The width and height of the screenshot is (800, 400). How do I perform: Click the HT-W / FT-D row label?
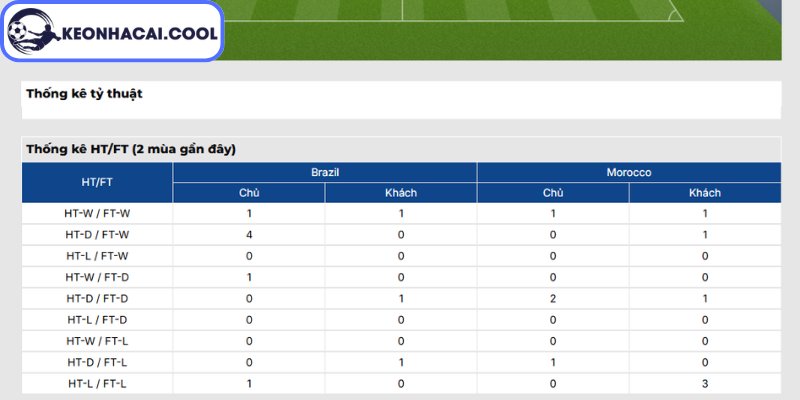tap(97, 278)
